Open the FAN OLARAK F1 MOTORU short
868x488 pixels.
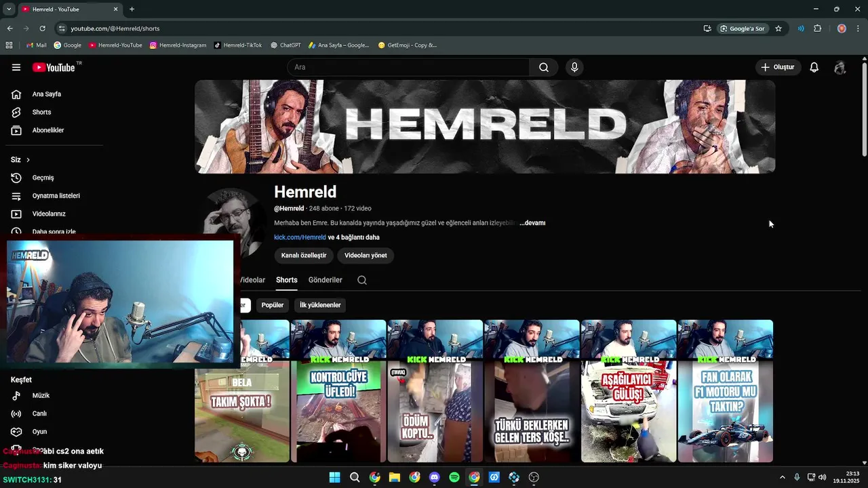[726, 391]
